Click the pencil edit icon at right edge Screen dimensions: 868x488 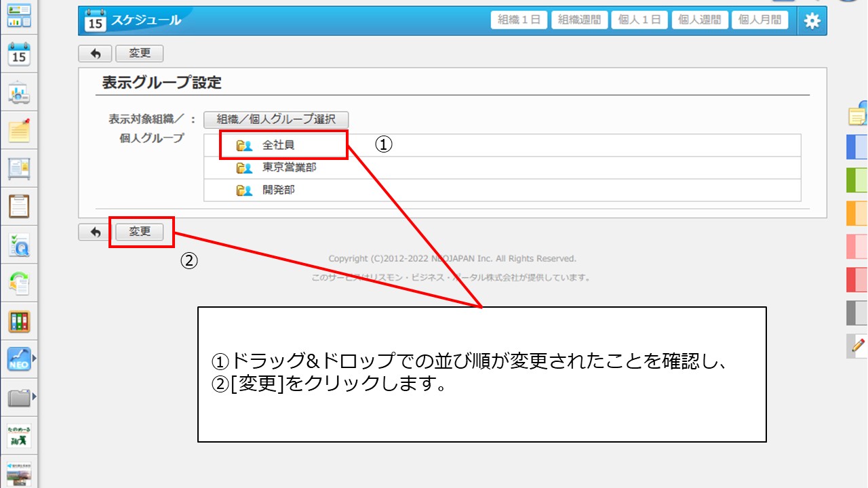857,346
